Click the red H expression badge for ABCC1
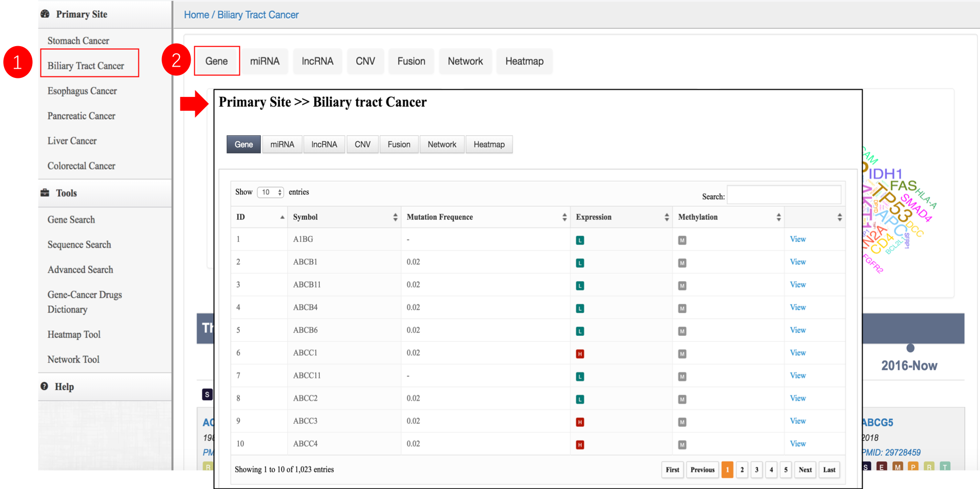 pyautogui.click(x=580, y=354)
